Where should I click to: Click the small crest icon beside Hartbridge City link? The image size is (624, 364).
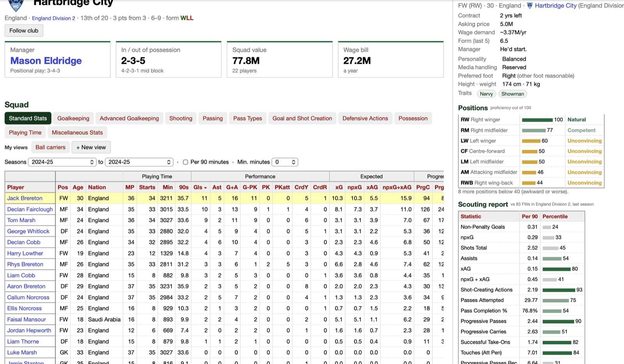click(x=530, y=5)
